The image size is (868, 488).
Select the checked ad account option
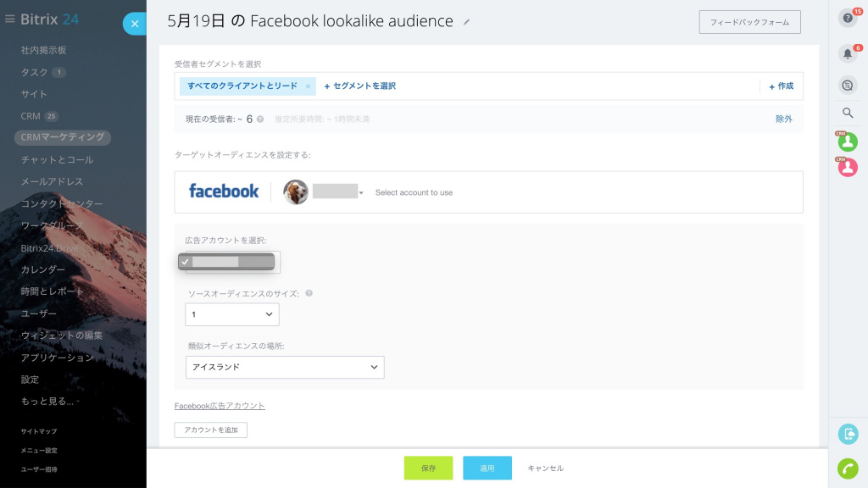(226, 262)
